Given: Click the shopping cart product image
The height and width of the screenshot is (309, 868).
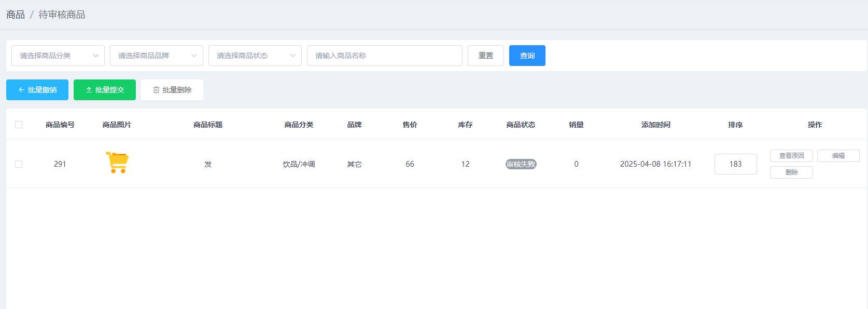Looking at the screenshot, I should 117,163.
